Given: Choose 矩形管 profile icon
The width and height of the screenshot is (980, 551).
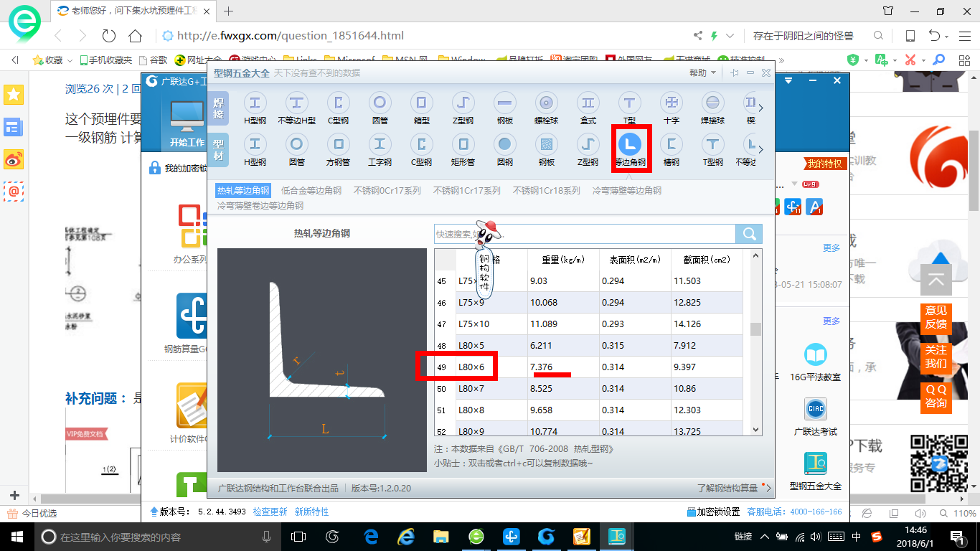Looking at the screenshot, I should pyautogui.click(x=463, y=150).
